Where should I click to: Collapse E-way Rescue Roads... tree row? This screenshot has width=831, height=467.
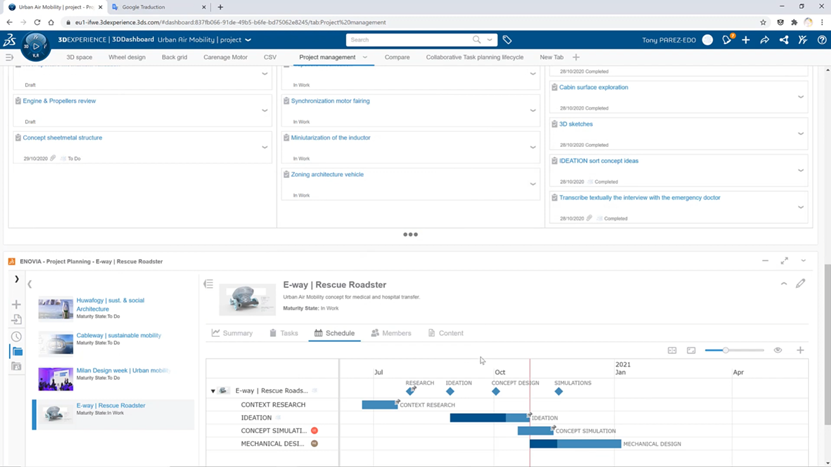pyautogui.click(x=213, y=391)
